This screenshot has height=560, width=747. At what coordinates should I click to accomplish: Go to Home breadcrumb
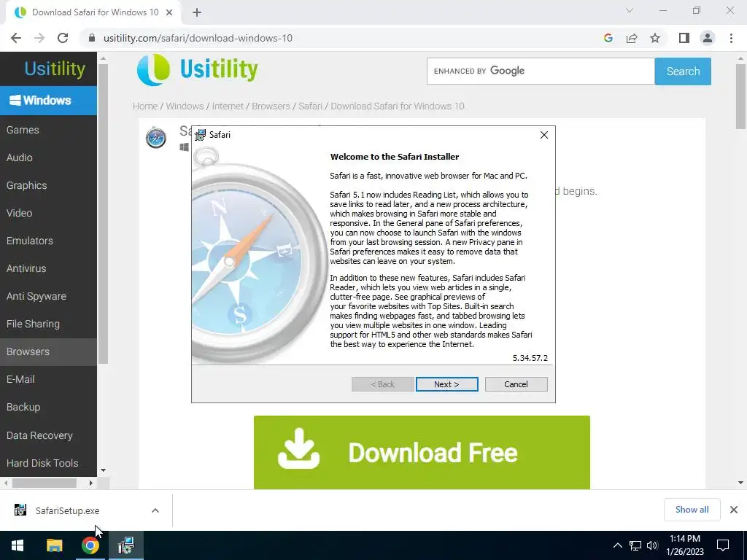[145, 106]
